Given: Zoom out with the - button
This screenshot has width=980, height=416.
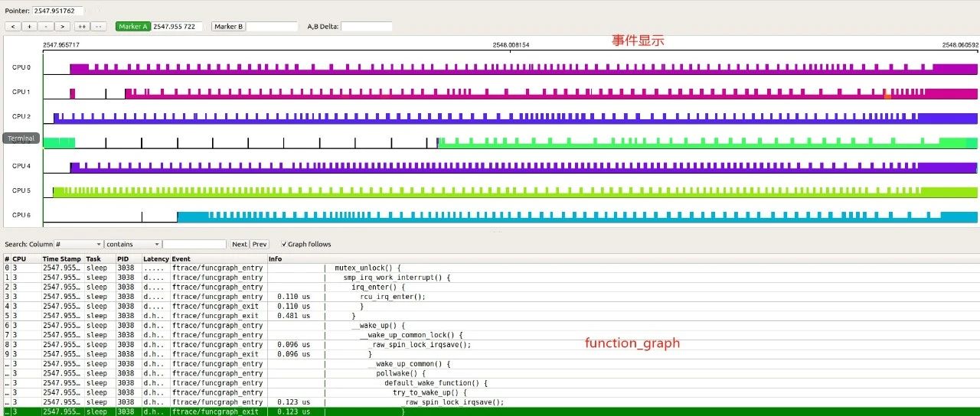Looking at the screenshot, I should click(x=46, y=26).
